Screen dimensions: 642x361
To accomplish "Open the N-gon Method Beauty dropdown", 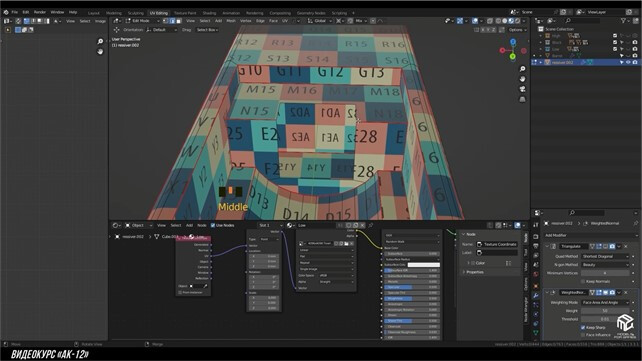I will click(x=605, y=265).
